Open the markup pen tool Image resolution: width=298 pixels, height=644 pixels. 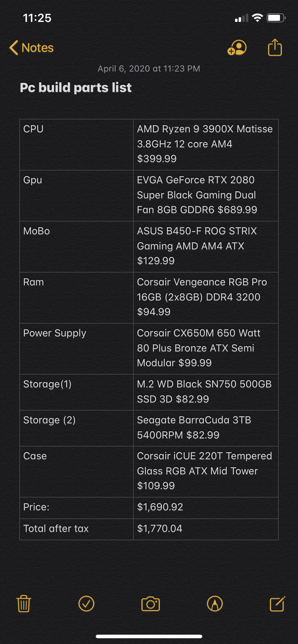coord(215,603)
